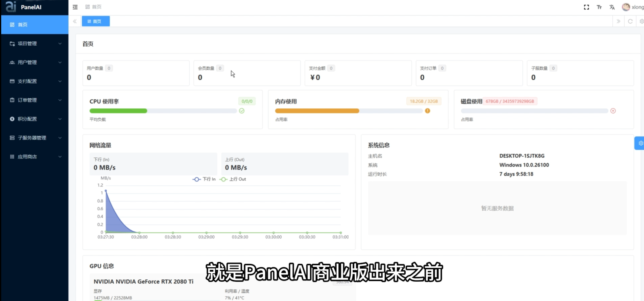Click the fullscreen icon in the header
The height and width of the screenshot is (301, 644).
tap(586, 7)
